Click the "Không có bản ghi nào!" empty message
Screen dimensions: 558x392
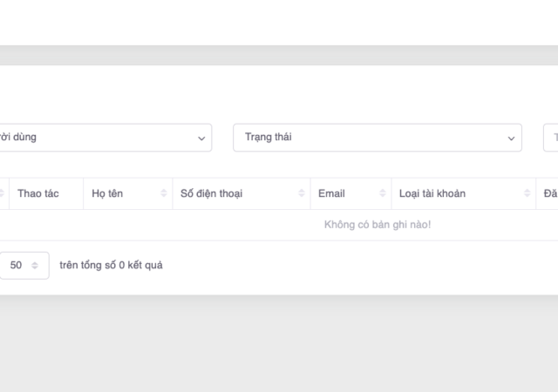pos(378,225)
